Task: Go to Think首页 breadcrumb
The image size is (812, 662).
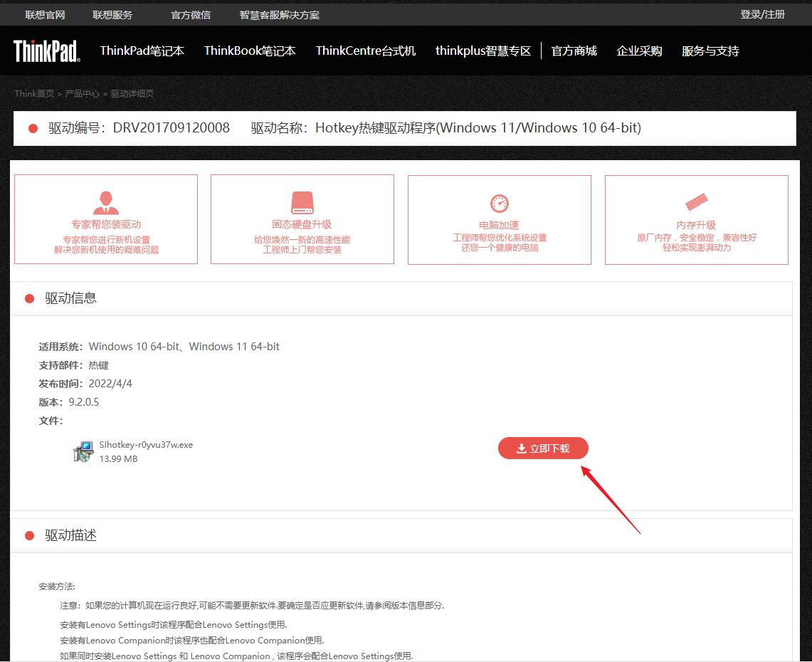Action: (34, 94)
